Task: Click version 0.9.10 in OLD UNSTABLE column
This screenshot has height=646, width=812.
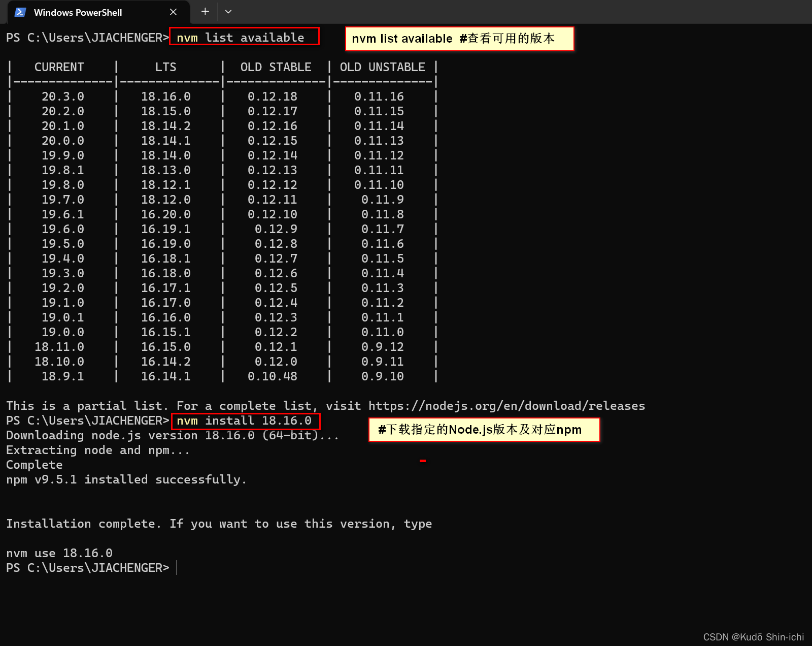Action: coord(383,376)
